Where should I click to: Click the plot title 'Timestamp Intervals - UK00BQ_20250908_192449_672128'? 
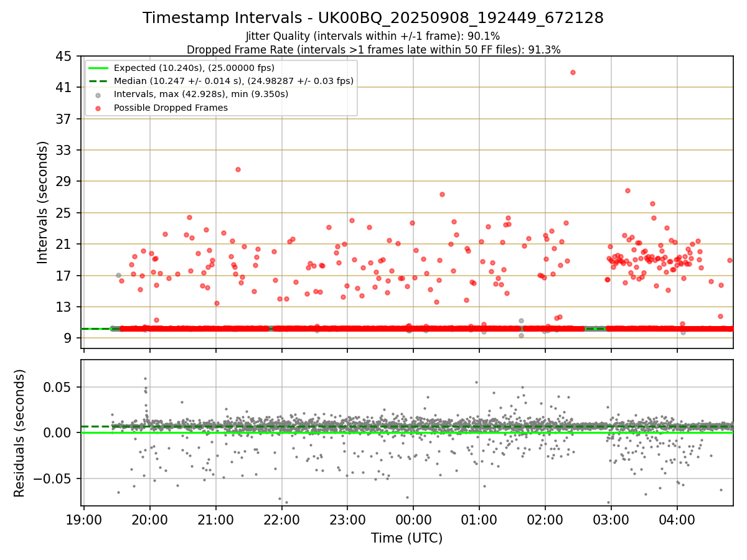(x=373, y=18)
